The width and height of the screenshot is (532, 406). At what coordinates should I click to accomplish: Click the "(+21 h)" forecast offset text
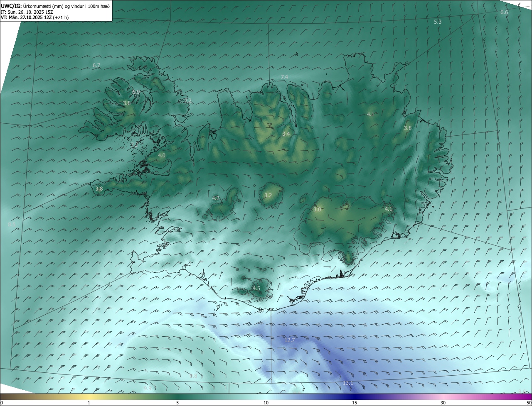point(61,17)
